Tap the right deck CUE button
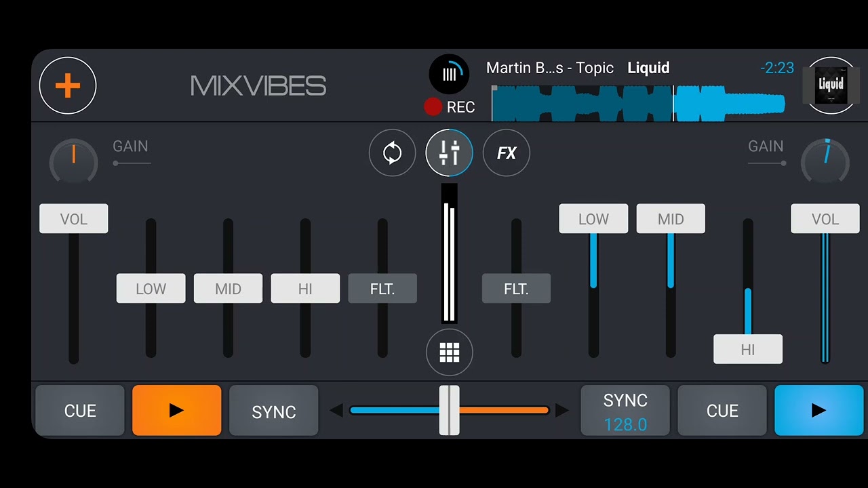 [x=722, y=410]
